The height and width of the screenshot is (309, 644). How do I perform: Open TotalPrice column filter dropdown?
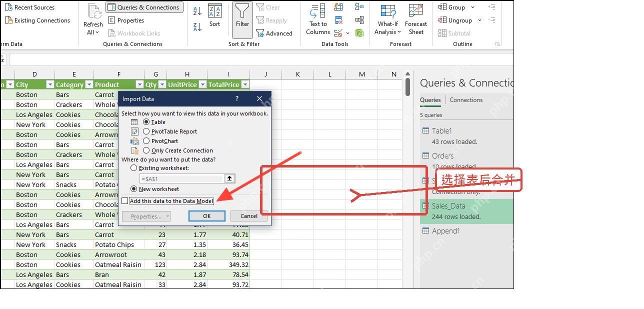tap(245, 84)
